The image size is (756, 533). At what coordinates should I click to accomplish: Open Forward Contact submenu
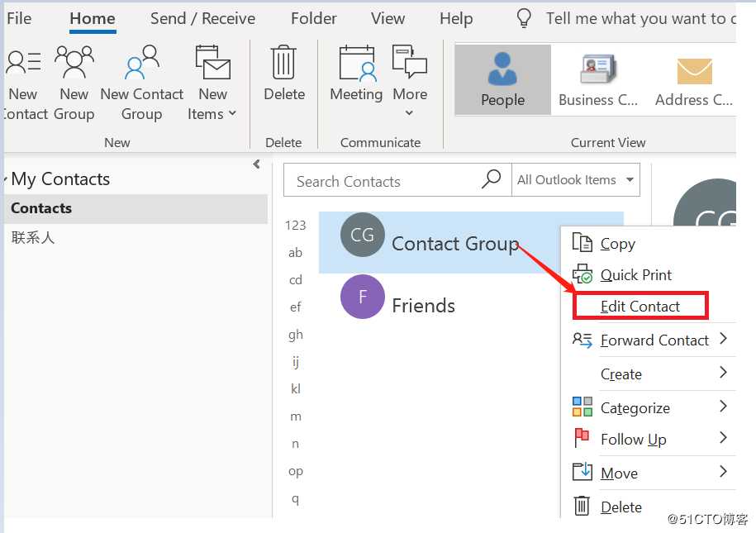[x=649, y=340]
